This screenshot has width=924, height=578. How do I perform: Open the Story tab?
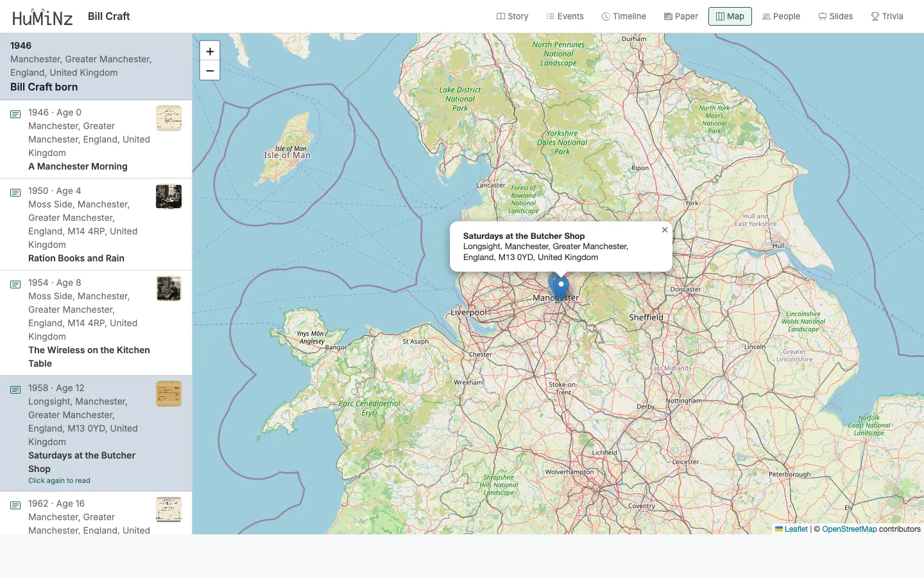[513, 17]
